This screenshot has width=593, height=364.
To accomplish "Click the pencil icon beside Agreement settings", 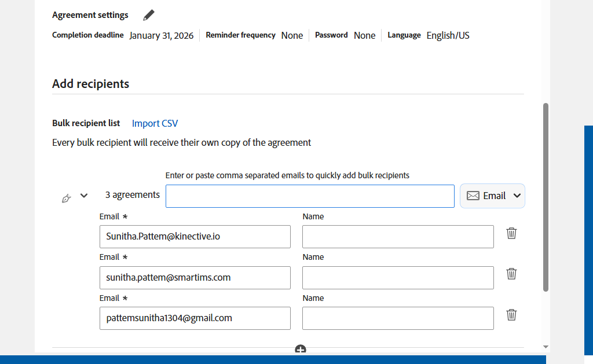I will click(149, 15).
